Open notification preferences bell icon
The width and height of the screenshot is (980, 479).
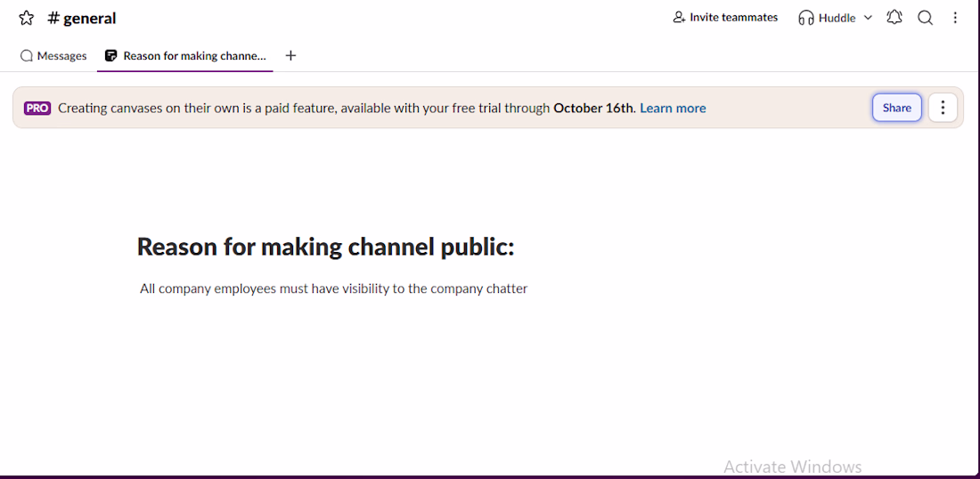[x=894, y=18]
